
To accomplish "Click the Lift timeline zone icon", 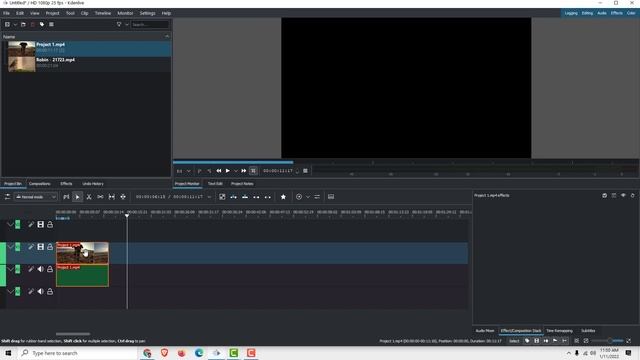I will [x=268, y=197].
